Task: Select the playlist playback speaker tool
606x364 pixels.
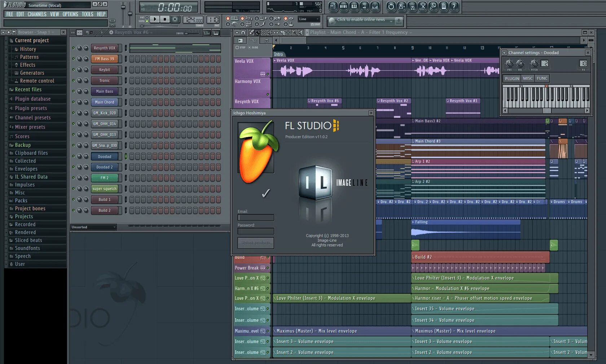Action: click(300, 32)
